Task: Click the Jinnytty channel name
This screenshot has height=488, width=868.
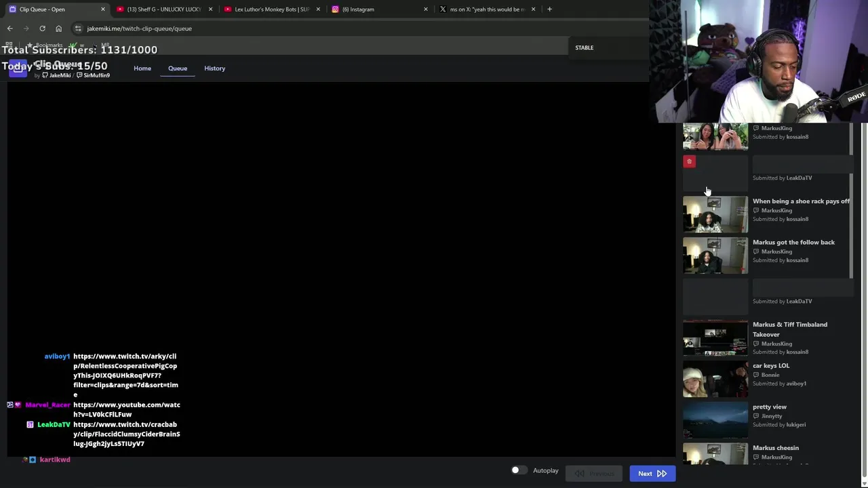Action: 772,416
